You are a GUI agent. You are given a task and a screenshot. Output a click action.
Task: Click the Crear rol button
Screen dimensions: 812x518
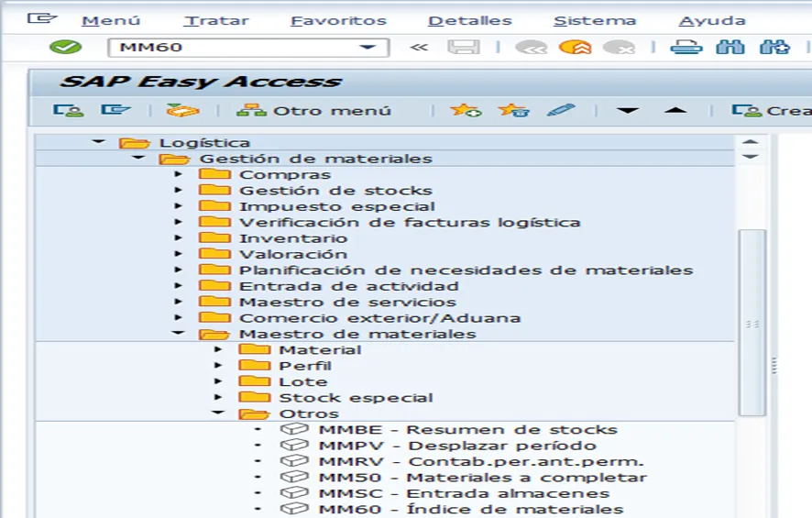pos(772,111)
